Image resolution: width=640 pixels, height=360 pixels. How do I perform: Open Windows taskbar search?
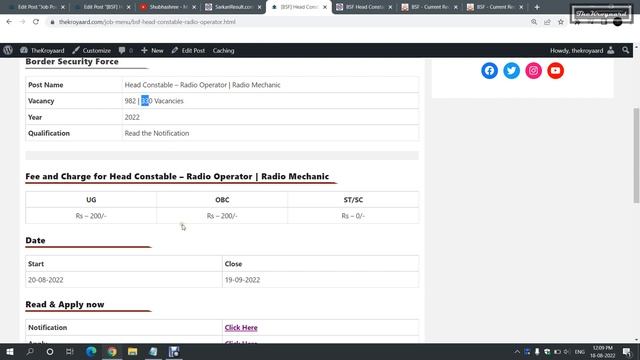coord(30,351)
